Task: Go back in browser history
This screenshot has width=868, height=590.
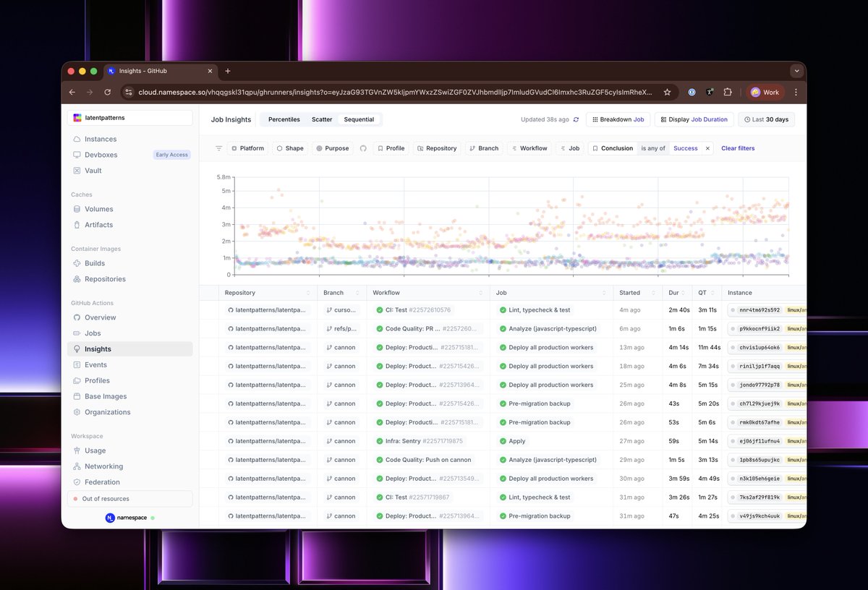Action: point(72,93)
